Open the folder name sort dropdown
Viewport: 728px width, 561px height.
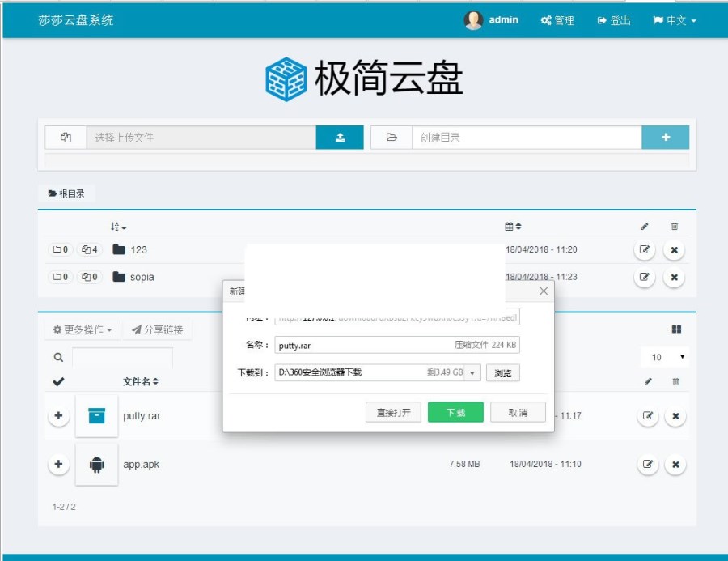[118, 227]
